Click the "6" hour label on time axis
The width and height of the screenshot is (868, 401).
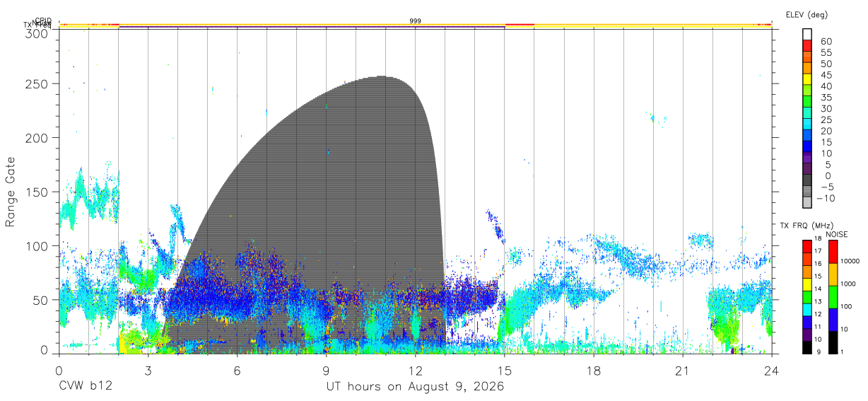pyautogui.click(x=237, y=370)
